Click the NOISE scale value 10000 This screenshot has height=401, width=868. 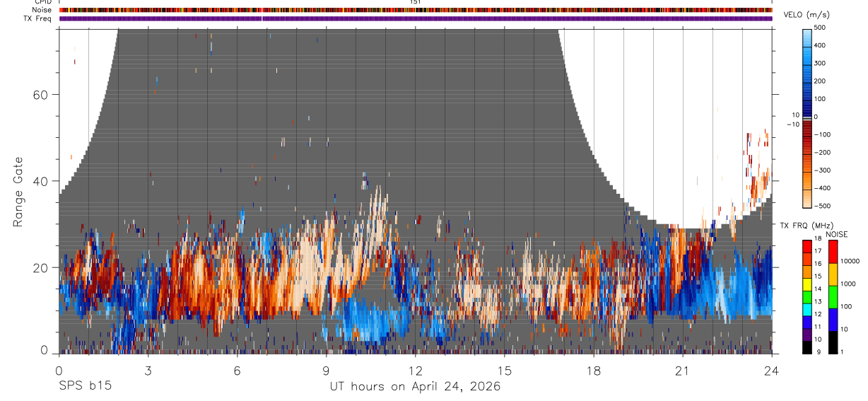pyautogui.click(x=850, y=261)
